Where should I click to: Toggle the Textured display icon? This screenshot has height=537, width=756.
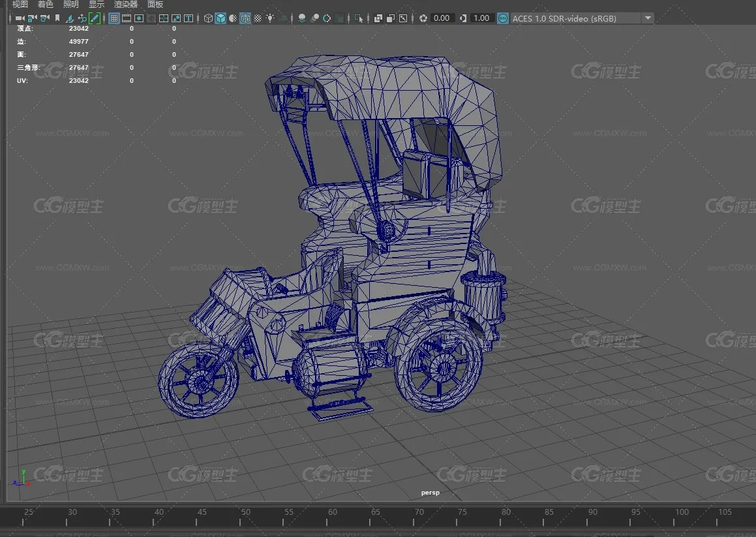tap(258, 18)
